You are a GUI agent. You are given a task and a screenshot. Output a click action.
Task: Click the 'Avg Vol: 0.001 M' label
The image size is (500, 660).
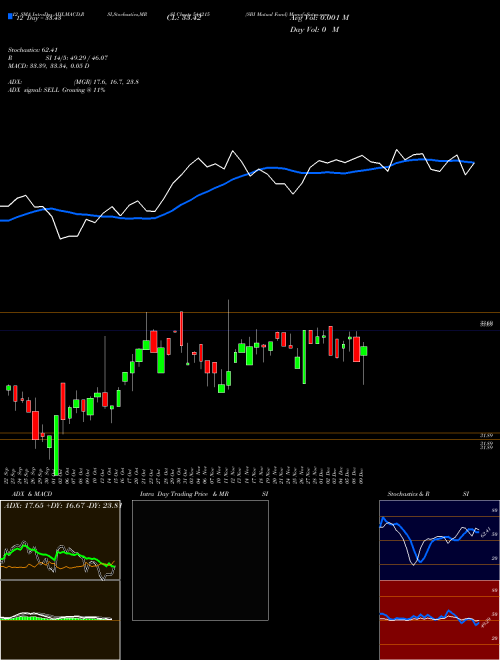pos(319,18)
